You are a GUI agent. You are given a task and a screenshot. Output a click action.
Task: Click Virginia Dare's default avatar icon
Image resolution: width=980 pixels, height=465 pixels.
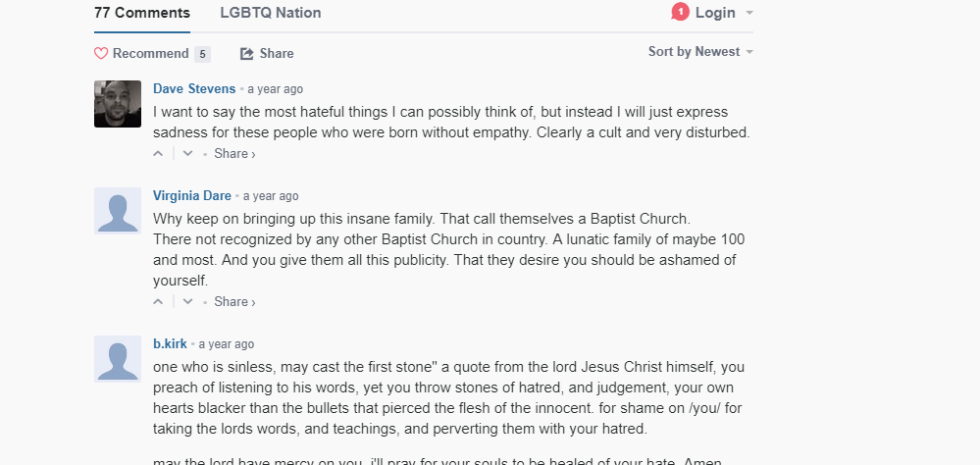coord(118,211)
